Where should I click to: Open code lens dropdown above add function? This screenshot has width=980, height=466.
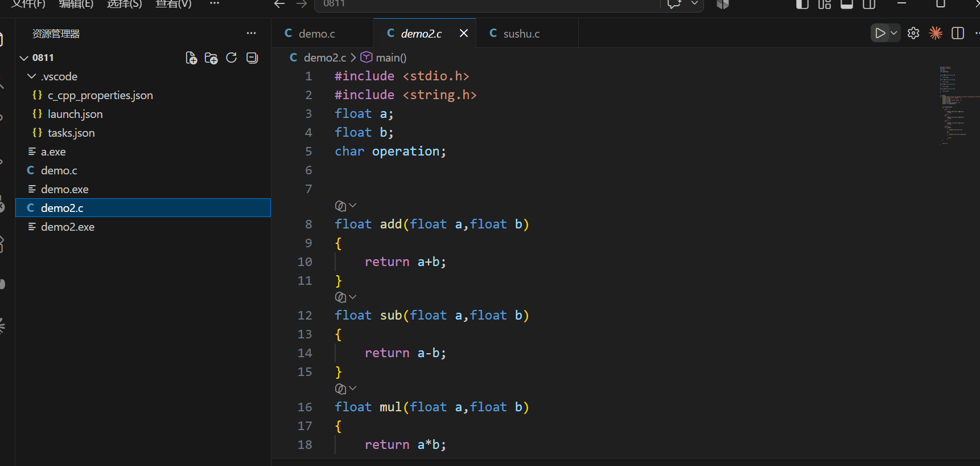point(345,206)
